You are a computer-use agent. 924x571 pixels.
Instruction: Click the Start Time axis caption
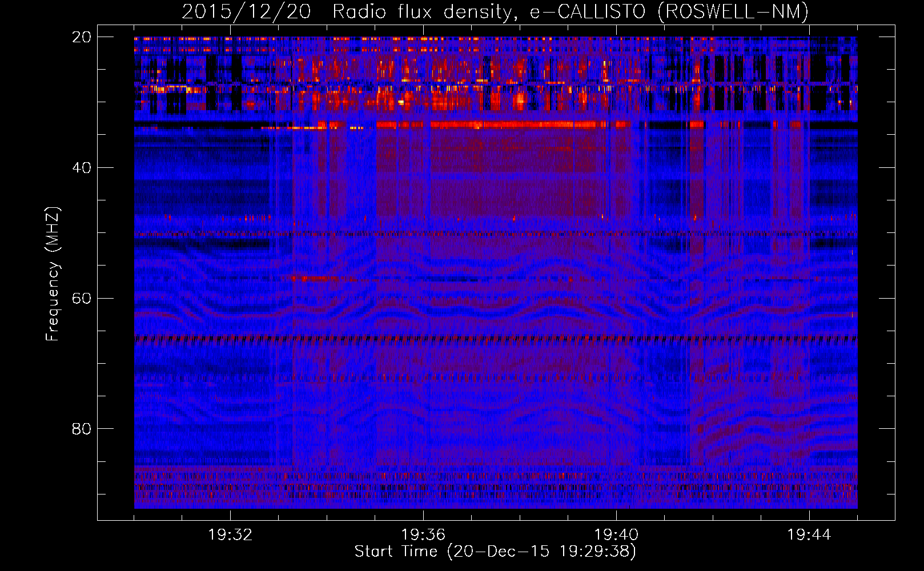pos(495,552)
